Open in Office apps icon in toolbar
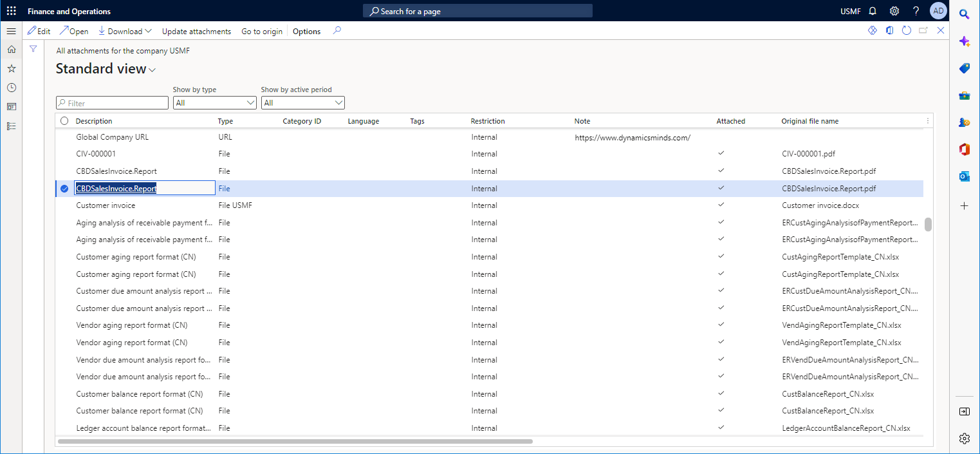 (889, 30)
